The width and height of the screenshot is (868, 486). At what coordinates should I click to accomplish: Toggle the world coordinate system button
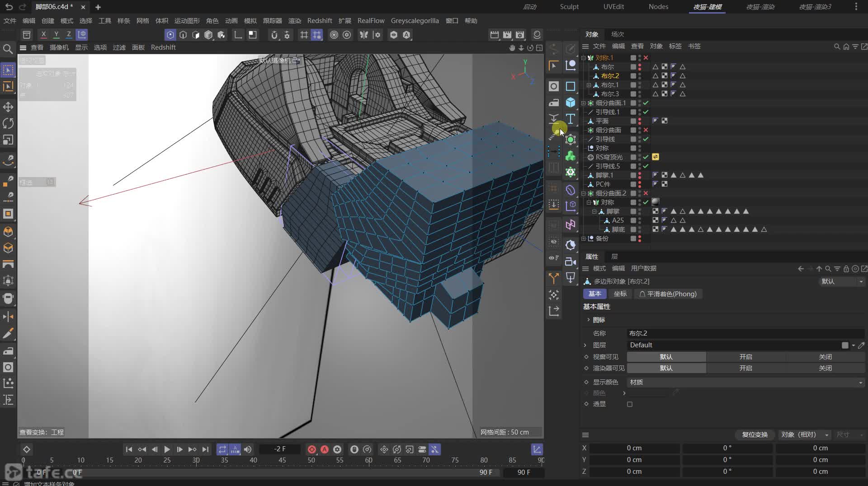(x=82, y=34)
